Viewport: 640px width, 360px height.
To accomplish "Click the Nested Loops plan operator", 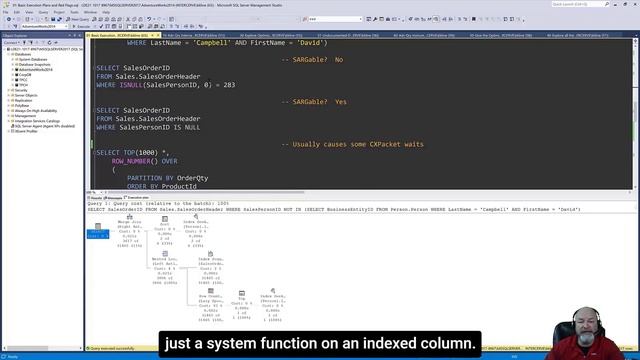I will 164,268.
